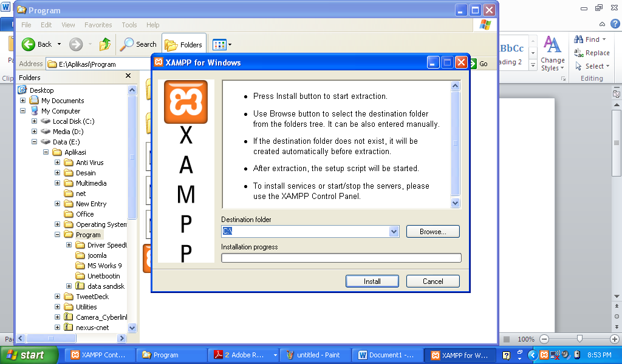Click the Forward arrow in Explorer toolbar
622x364 pixels.
[x=76, y=44]
